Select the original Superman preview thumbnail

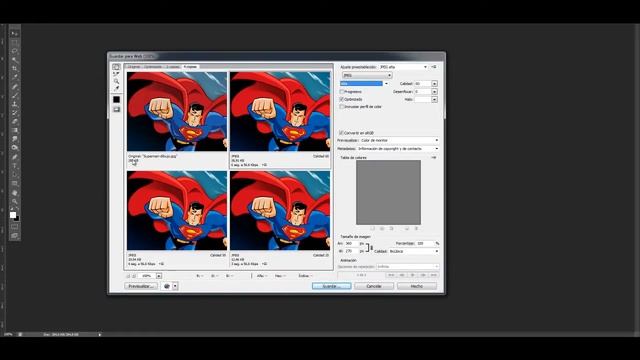[x=177, y=111]
